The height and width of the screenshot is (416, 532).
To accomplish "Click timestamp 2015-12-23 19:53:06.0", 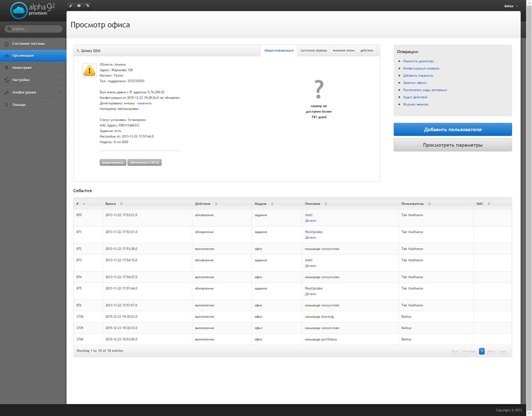I will [x=121, y=340].
